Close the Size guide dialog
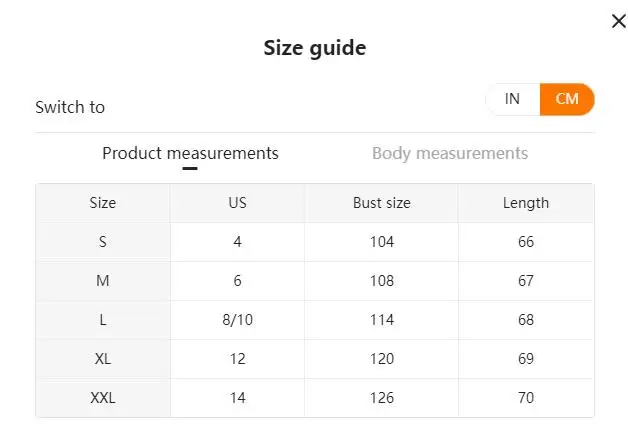Viewport: 628px width, 433px height. [x=619, y=21]
